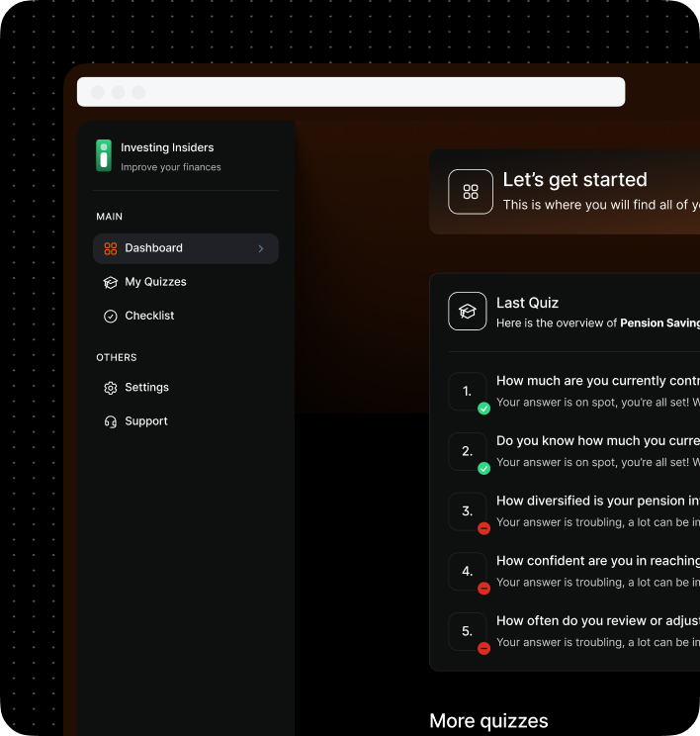Viewport: 700px width, 736px height.
Task: Open Settings from the Others section
Action: point(186,388)
